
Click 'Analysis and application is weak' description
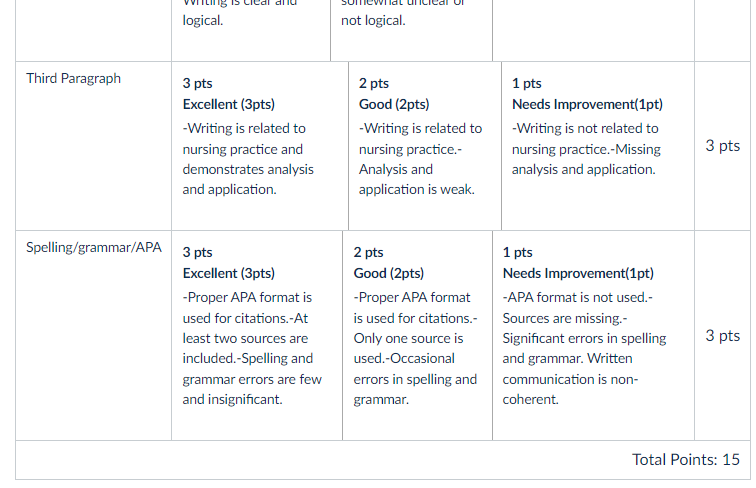[x=417, y=179]
